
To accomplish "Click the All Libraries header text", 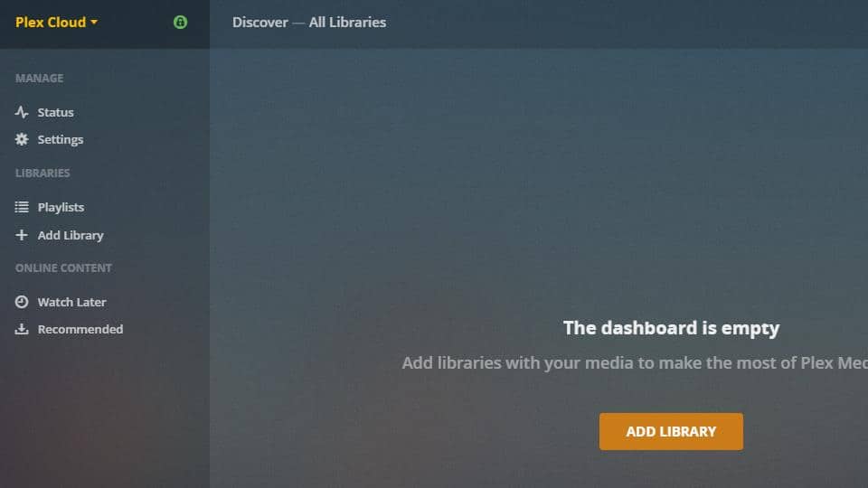I will [x=347, y=22].
